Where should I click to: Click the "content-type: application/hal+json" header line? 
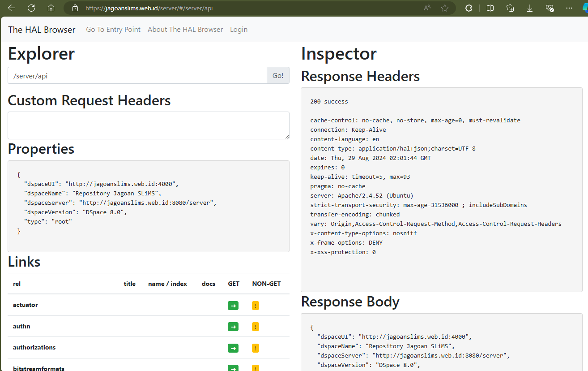(x=393, y=149)
